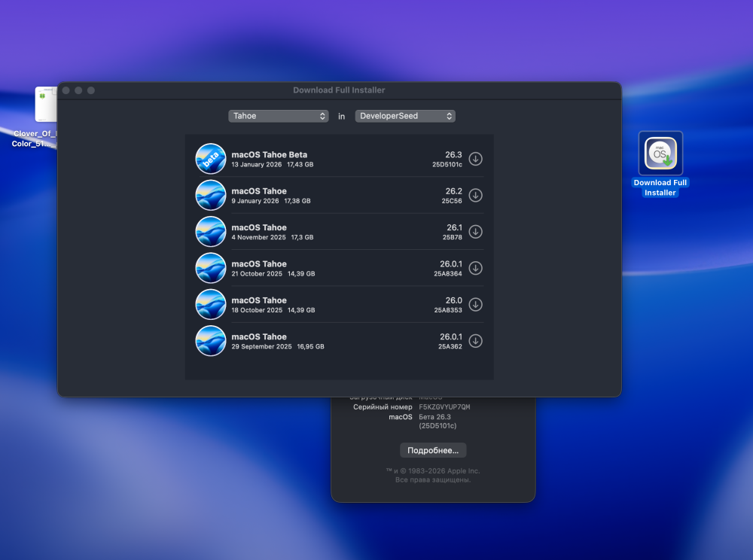Image resolution: width=753 pixels, height=560 pixels.
Task: Click build number 25B78
Action: click(x=453, y=238)
